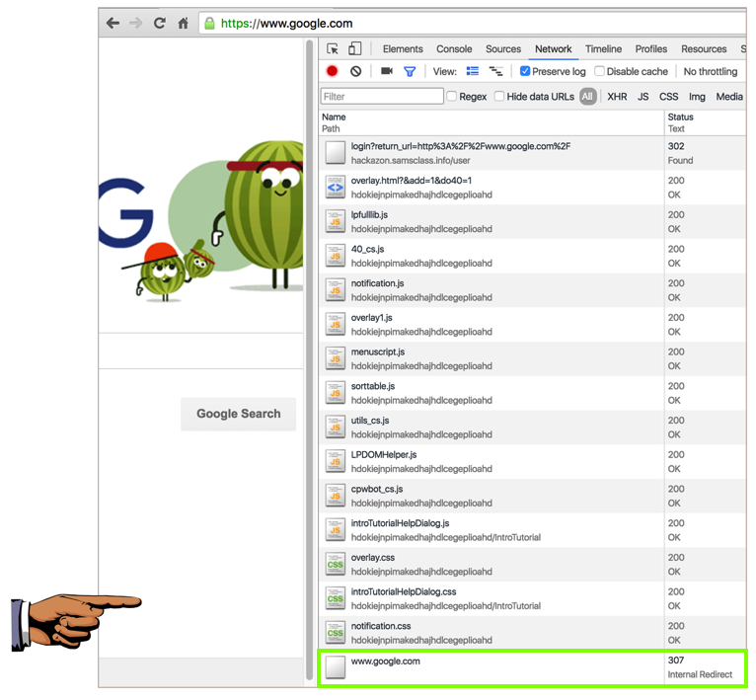Viewport: 756px width, 700px height.
Task: Click the browser forward arrow
Action: [136, 23]
